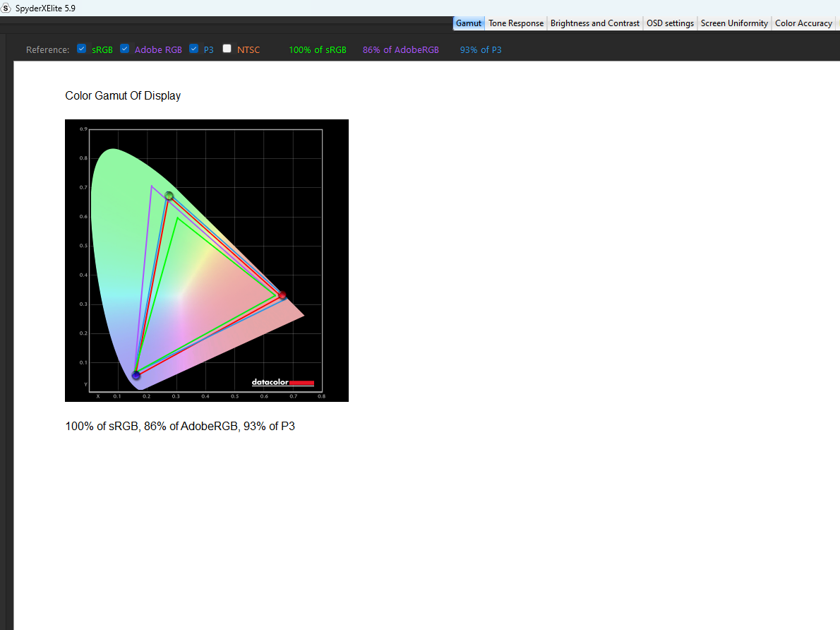The image size is (840, 630).
Task: Switch to the Tone Response tab
Action: 516,23
